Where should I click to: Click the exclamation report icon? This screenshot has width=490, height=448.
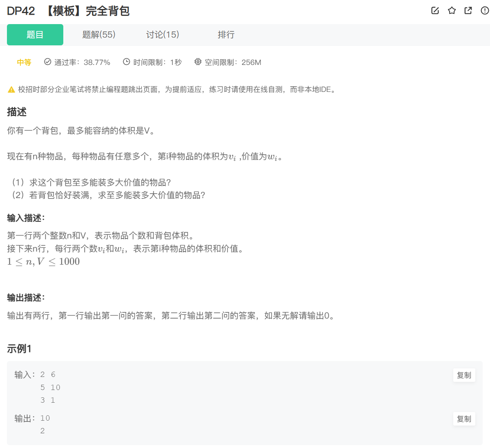click(484, 11)
